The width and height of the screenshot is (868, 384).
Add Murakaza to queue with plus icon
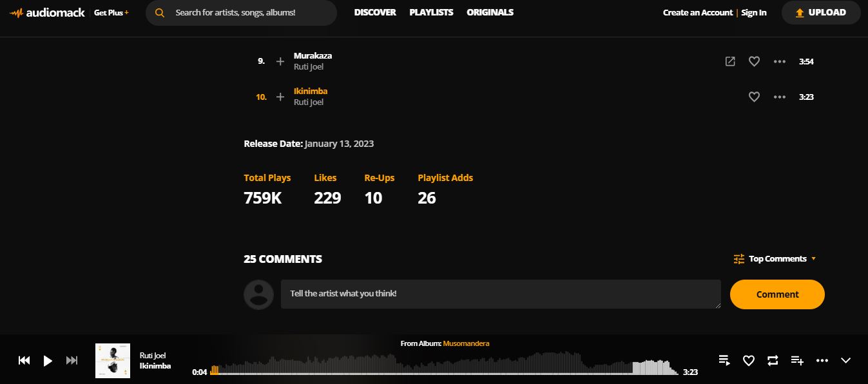click(x=280, y=61)
